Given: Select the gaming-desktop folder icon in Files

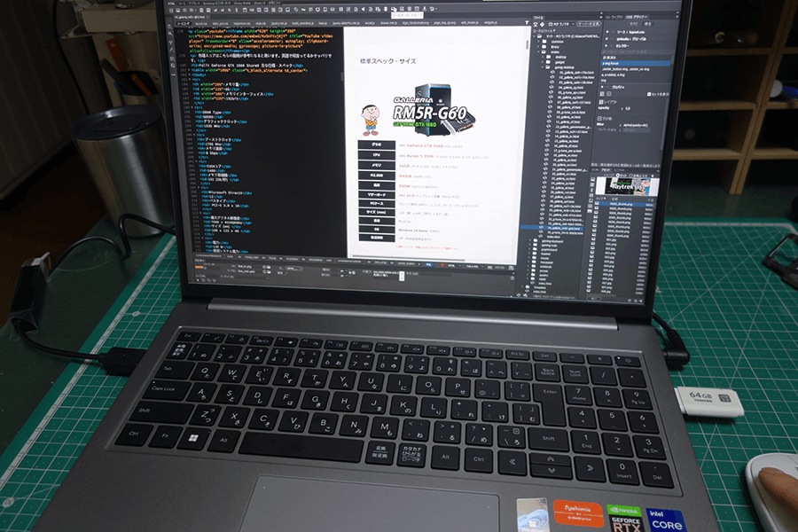Looking at the screenshot, I should [548, 67].
